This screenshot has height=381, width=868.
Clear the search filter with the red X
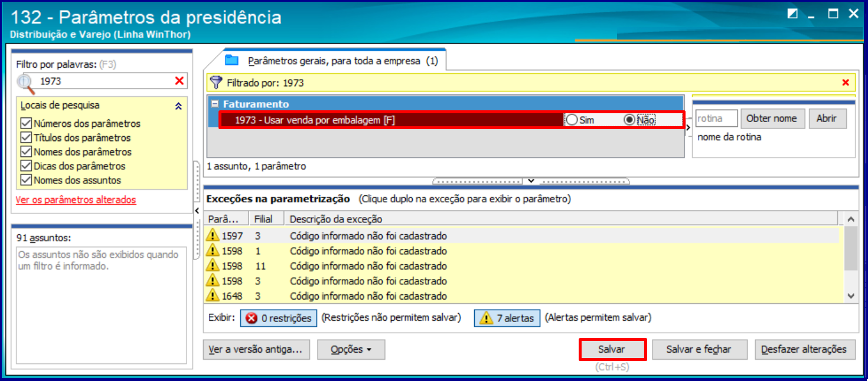pyautogui.click(x=179, y=81)
